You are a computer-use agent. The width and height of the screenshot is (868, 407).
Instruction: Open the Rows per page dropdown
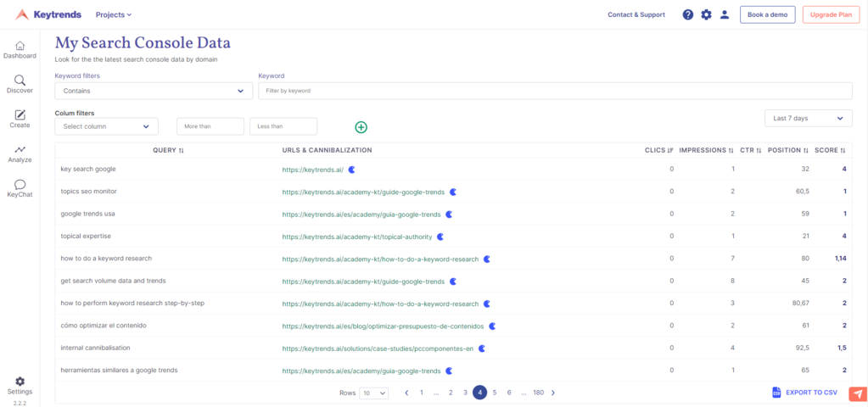click(373, 393)
